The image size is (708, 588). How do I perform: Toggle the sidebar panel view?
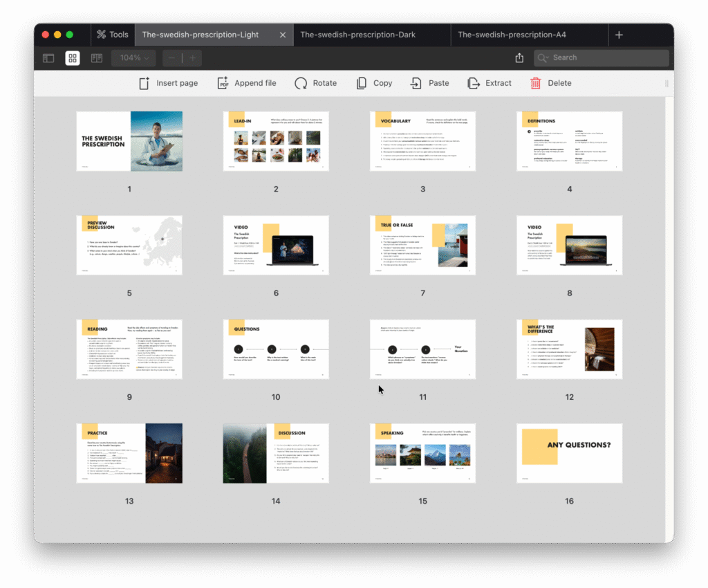click(x=48, y=58)
